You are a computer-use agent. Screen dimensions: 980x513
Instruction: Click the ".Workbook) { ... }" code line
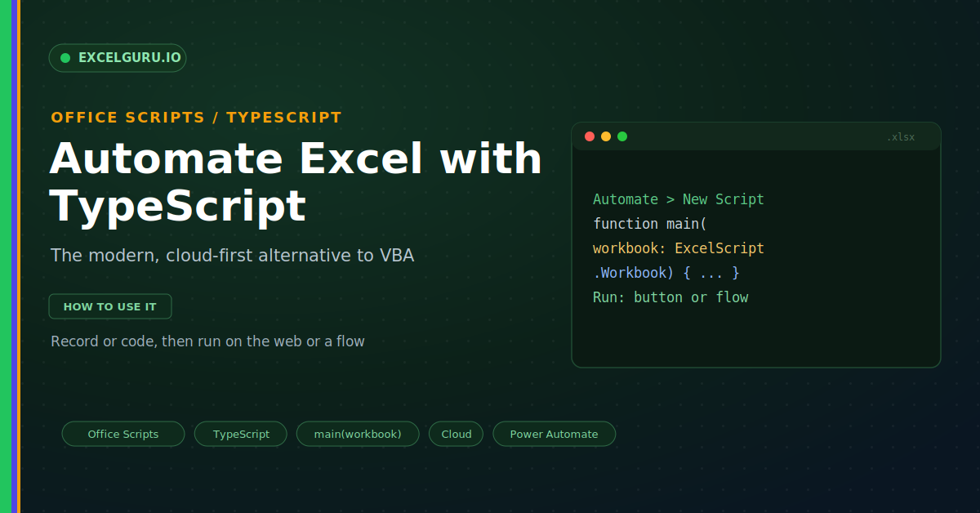pyautogui.click(x=666, y=273)
